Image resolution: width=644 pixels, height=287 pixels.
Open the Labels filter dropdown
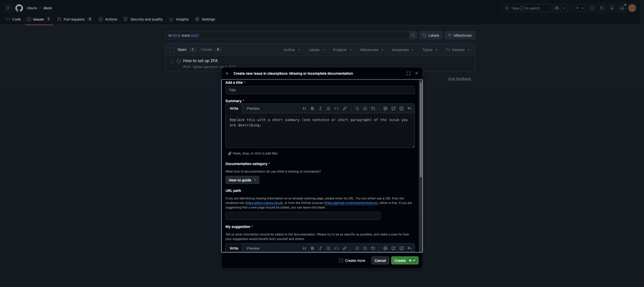[x=316, y=50]
